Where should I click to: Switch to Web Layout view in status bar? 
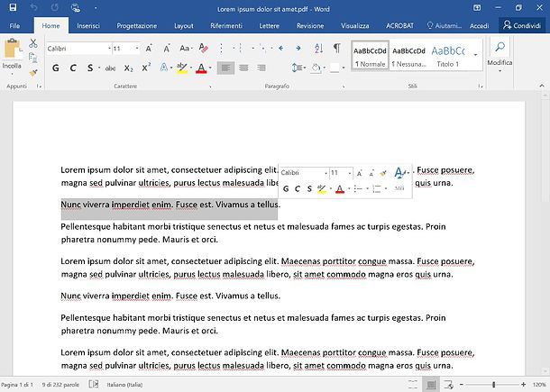coord(449,384)
